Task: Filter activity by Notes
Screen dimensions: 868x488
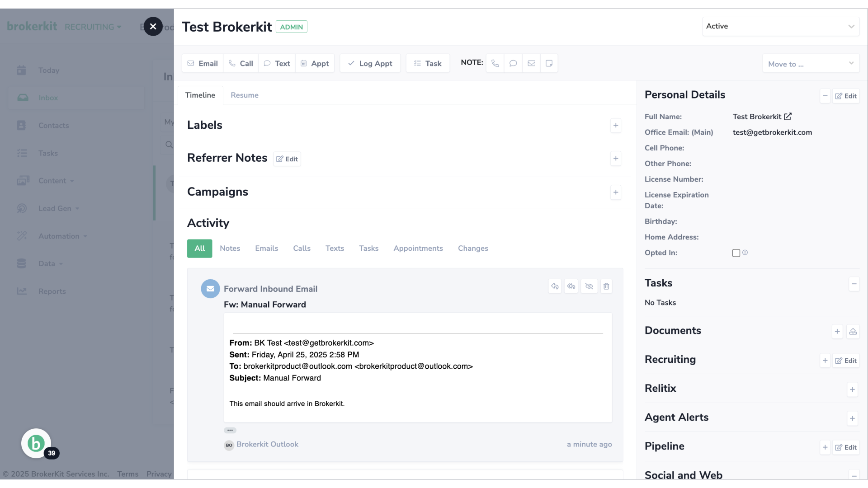Action: pyautogui.click(x=230, y=249)
